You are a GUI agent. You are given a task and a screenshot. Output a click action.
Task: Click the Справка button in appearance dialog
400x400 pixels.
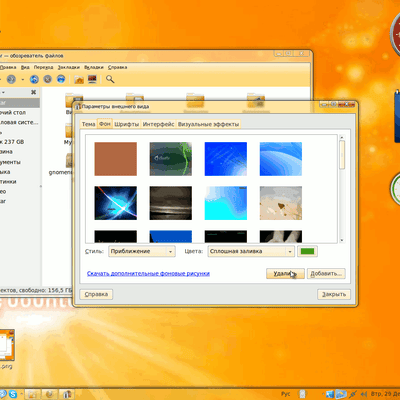click(96, 294)
